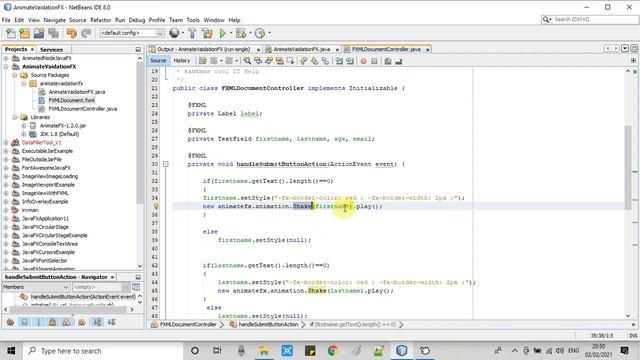Click the Projects panel vertical scrollbar
This screenshot has height=360, width=640.
click(140, 162)
